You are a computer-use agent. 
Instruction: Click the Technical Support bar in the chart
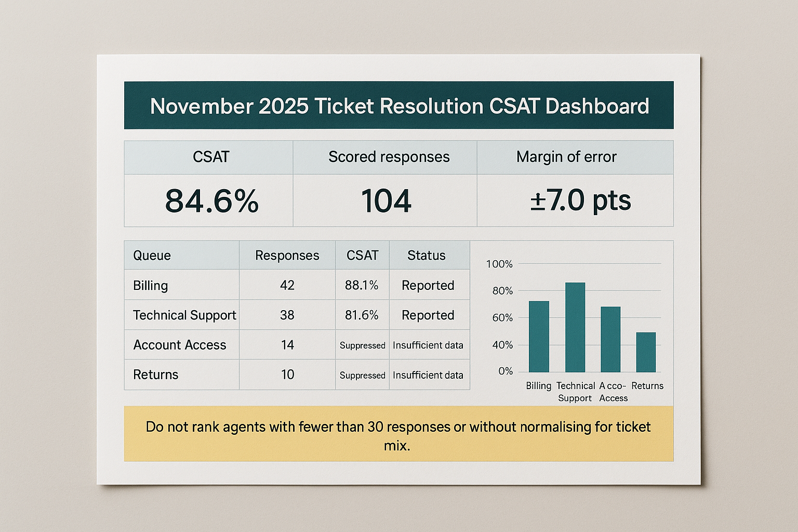(x=575, y=327)
